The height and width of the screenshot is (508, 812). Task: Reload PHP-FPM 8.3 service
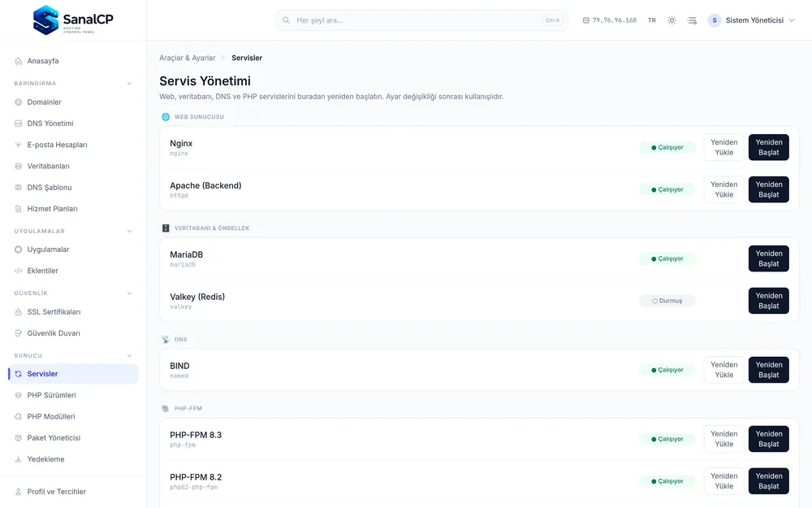tap(724, 439)
